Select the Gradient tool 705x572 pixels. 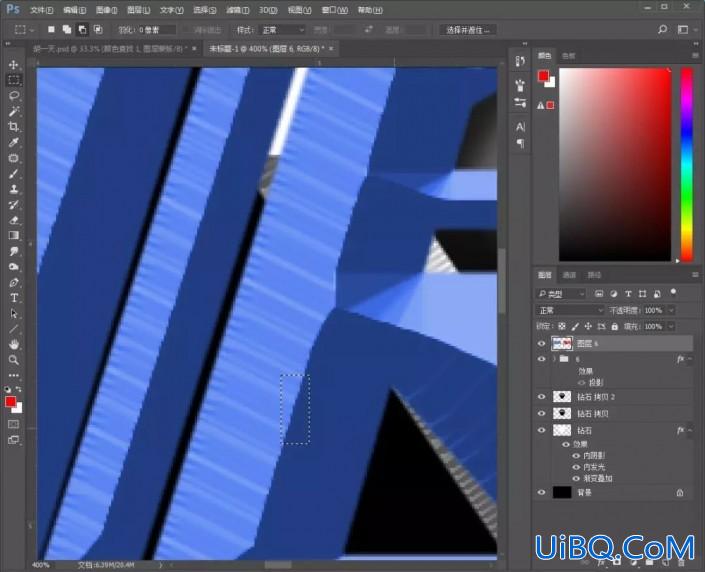13,236
